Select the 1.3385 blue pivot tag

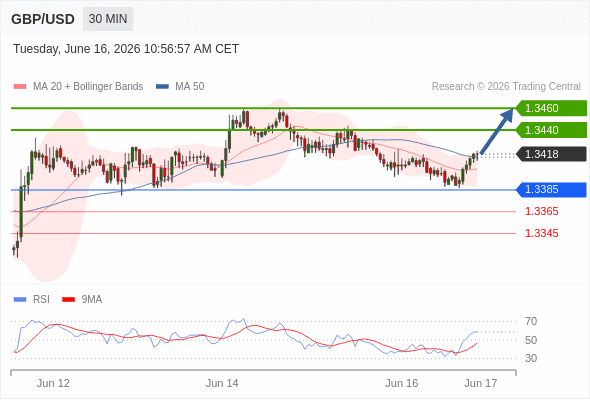click(x=551, y=189)
